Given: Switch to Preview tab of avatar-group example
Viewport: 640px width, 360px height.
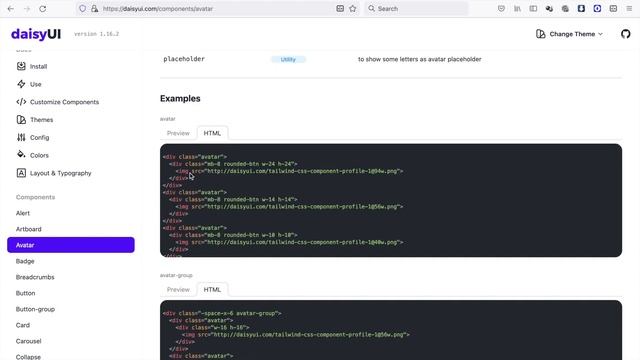Looking at the screenshot, I should click(x=178, y=289).
